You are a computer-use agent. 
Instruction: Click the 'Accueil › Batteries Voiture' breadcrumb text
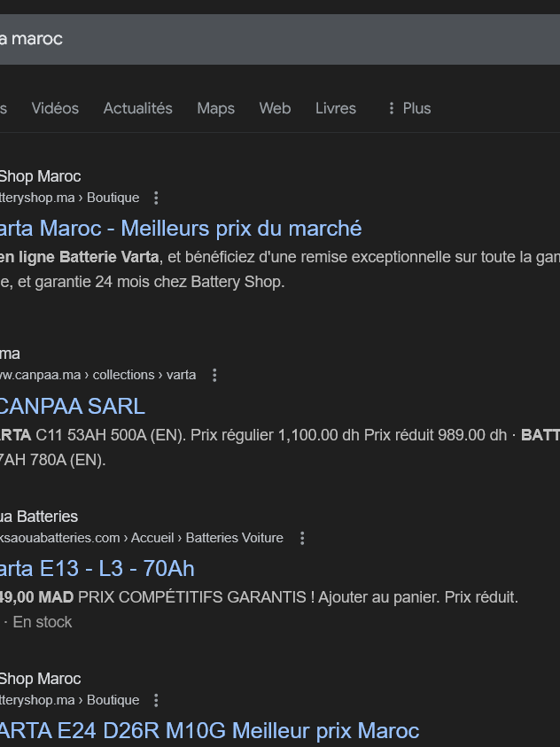point(207,538)
